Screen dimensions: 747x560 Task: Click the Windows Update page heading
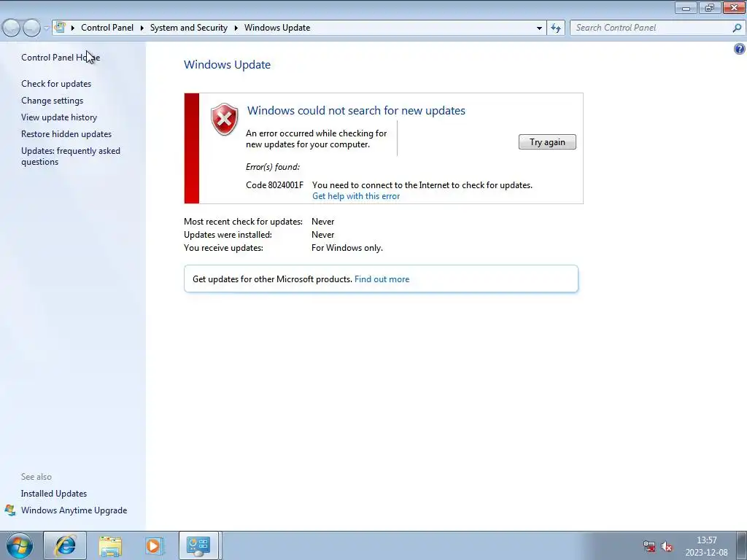click(x=228, y=65)
